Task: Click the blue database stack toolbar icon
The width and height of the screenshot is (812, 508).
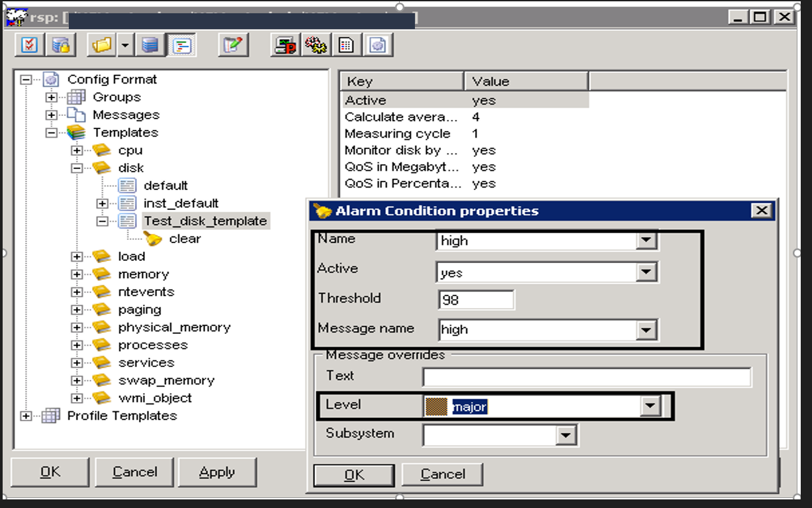Action: (151, 45)
